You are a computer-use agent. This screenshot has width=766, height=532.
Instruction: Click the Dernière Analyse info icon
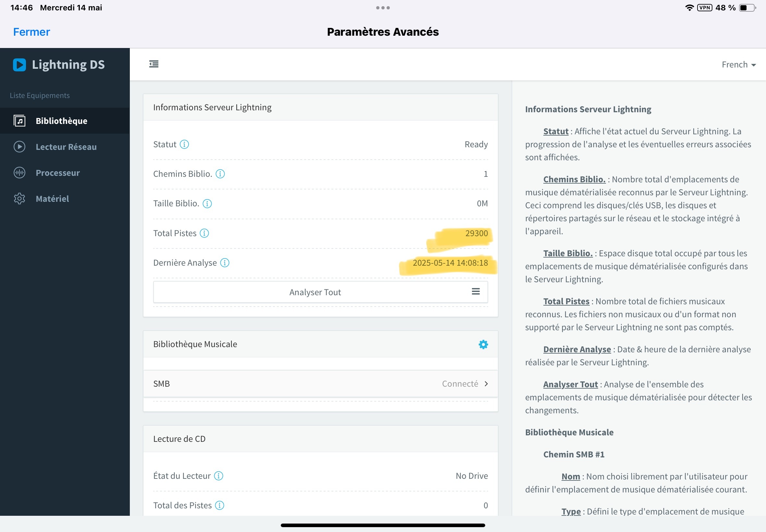225,263
